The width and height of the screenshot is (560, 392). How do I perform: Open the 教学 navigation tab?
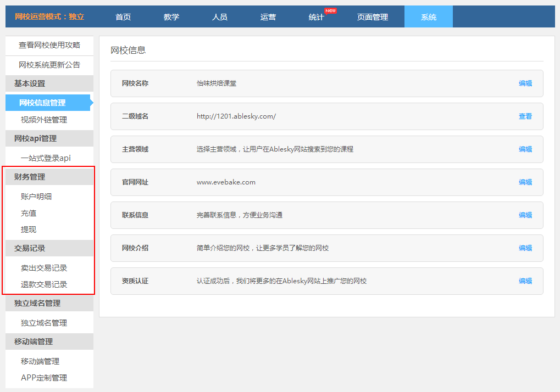tap(171, 17)
